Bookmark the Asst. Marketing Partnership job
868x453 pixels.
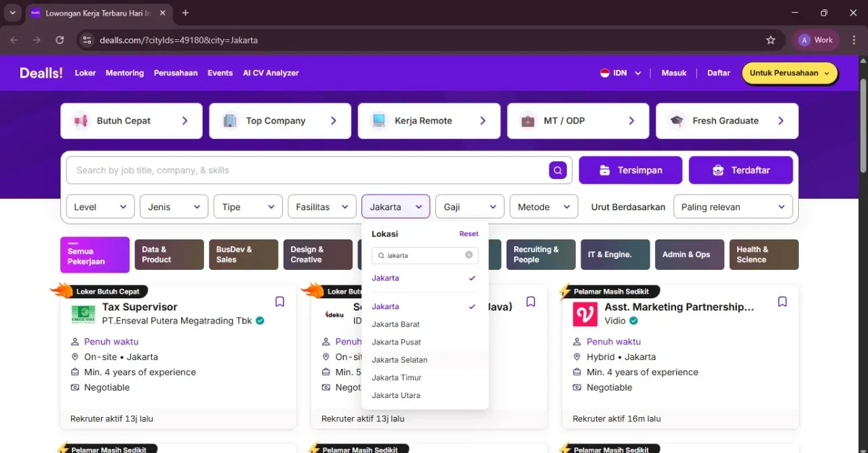(x=782, y=302)
